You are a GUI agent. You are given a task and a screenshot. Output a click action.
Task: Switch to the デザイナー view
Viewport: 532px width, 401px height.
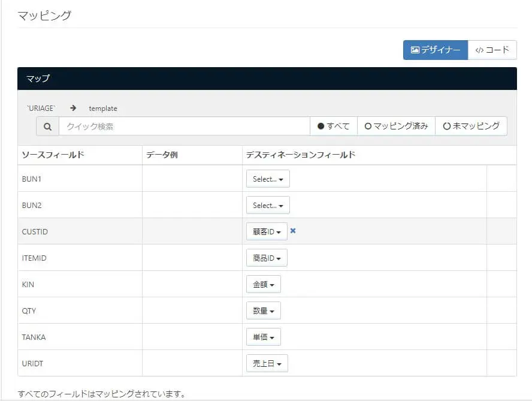tap(436, 50)
